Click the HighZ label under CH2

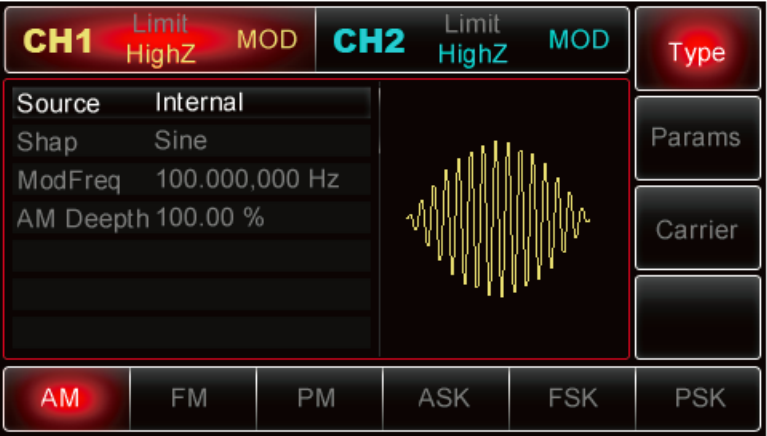471,55
